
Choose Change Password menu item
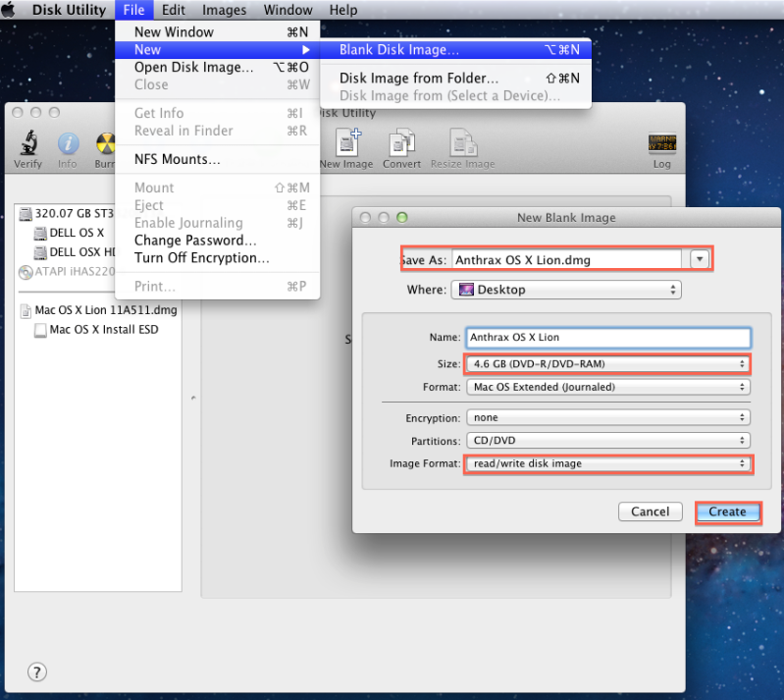click(218, 241)
